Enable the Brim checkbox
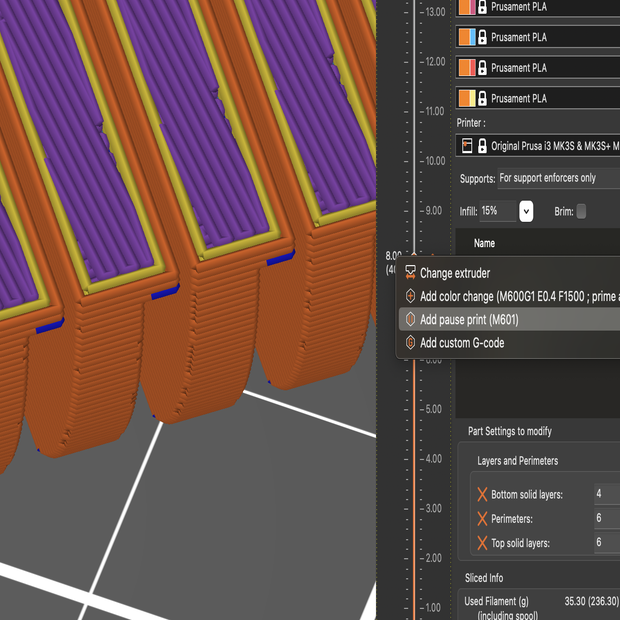The image size is (620, 620). pyautogui.click(x=581, y=211)
